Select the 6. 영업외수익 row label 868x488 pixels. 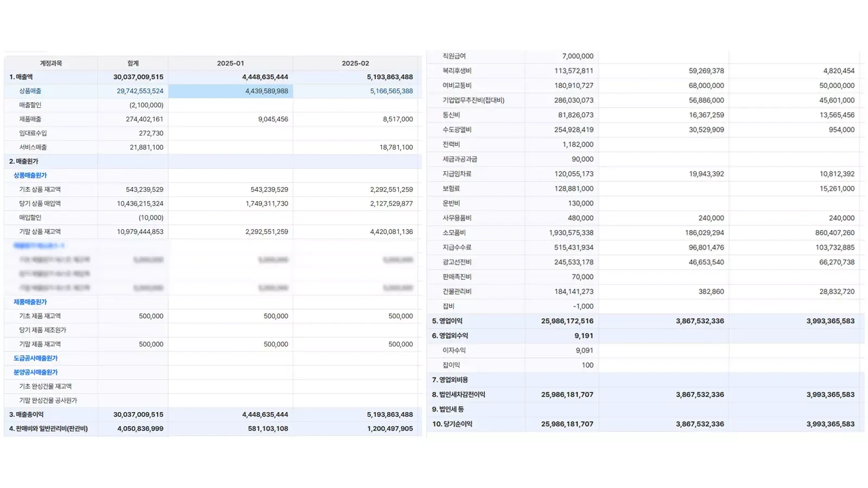click(x=450, y=336)
